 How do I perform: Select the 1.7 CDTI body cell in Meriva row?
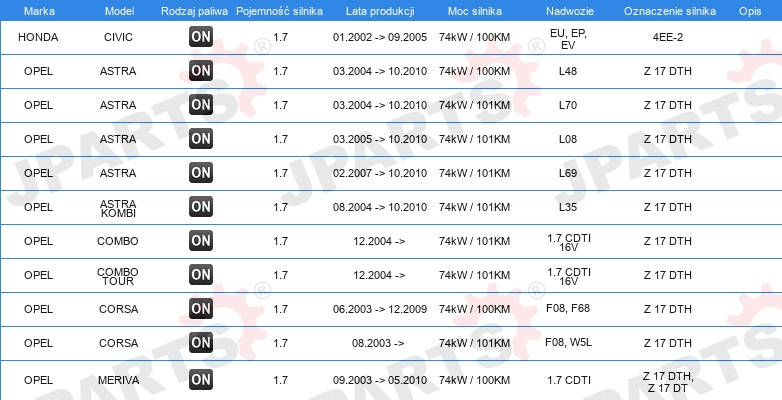[x=569, y=381]
